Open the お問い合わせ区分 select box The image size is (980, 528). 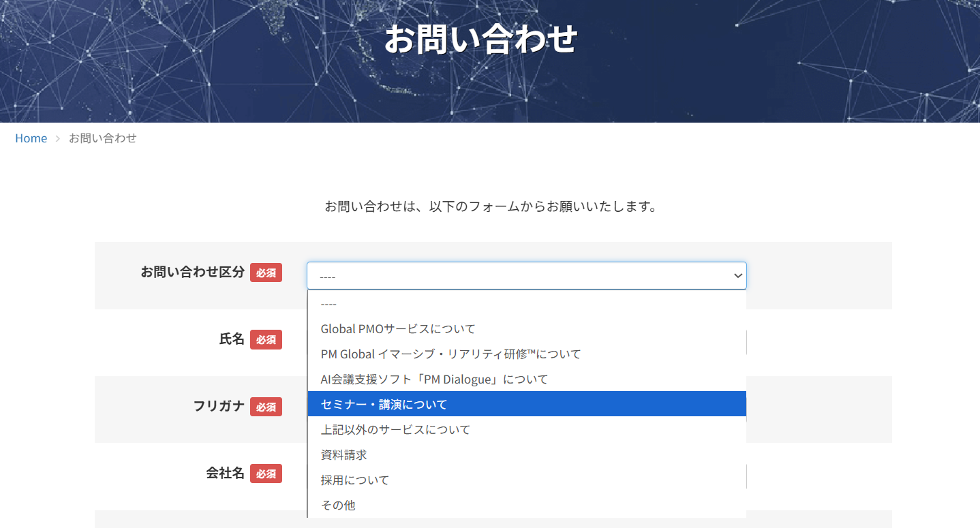point(518,276)
